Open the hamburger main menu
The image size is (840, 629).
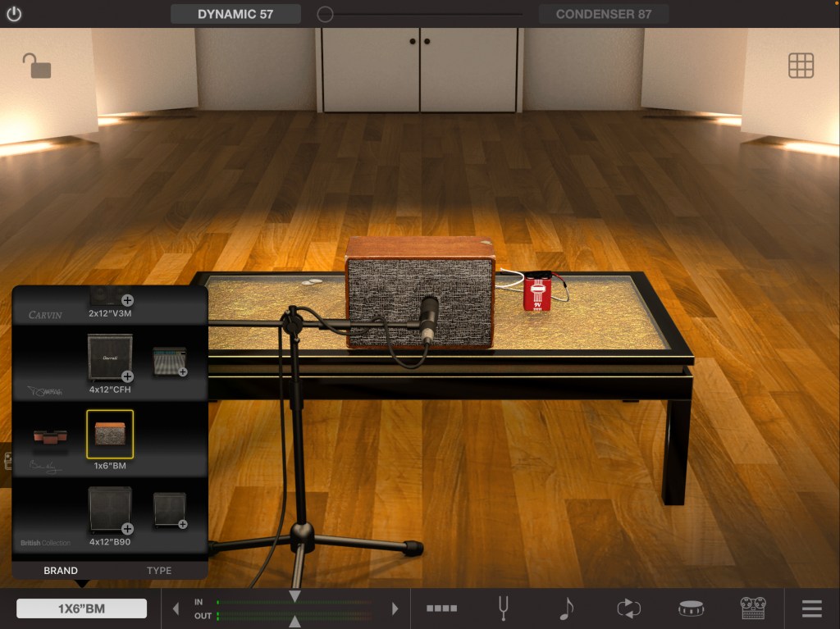pyautogui.click(x=811, y=608)
